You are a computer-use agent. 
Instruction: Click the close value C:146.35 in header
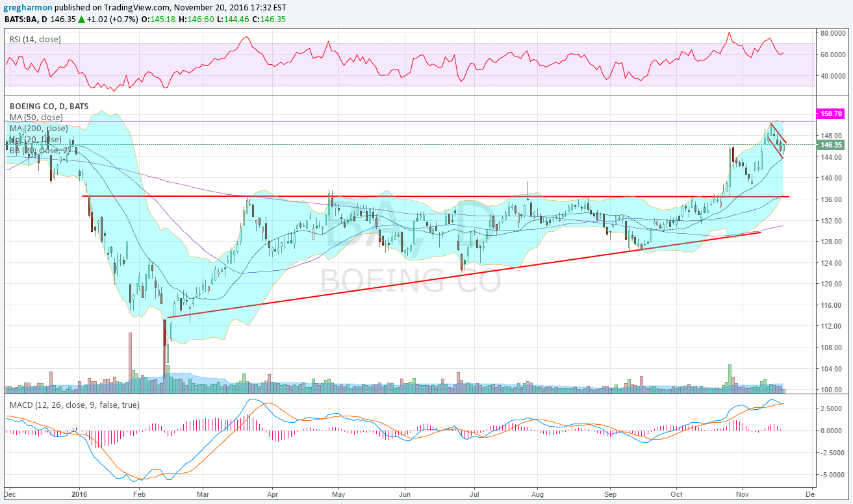point(270,19)
